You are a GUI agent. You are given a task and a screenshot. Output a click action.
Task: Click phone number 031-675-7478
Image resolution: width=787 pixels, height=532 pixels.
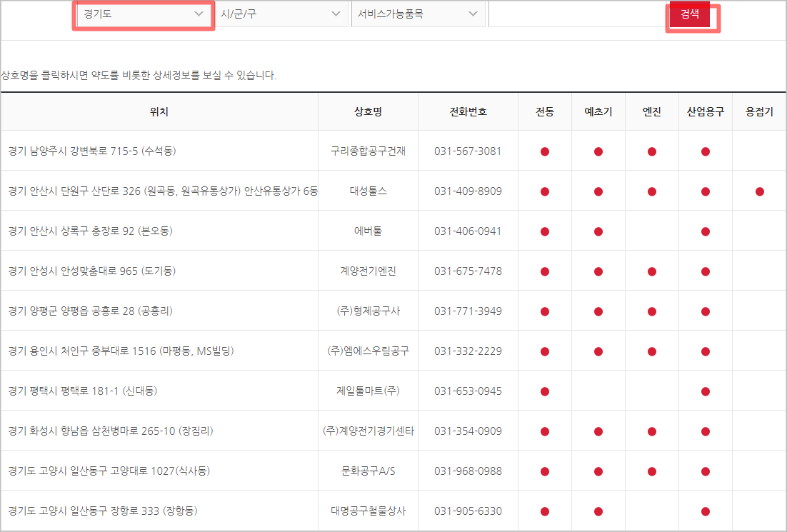(468, 271)
